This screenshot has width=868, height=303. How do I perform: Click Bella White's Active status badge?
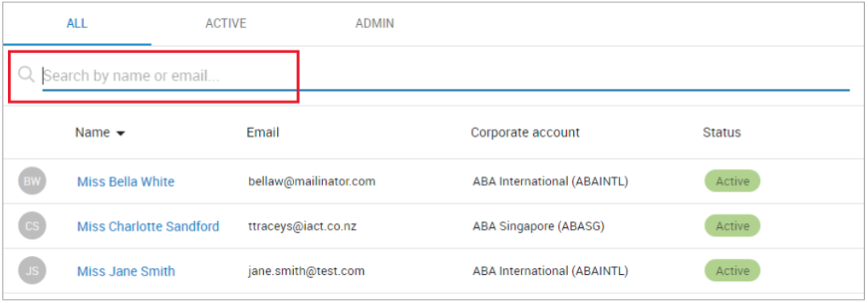(733, 181)
